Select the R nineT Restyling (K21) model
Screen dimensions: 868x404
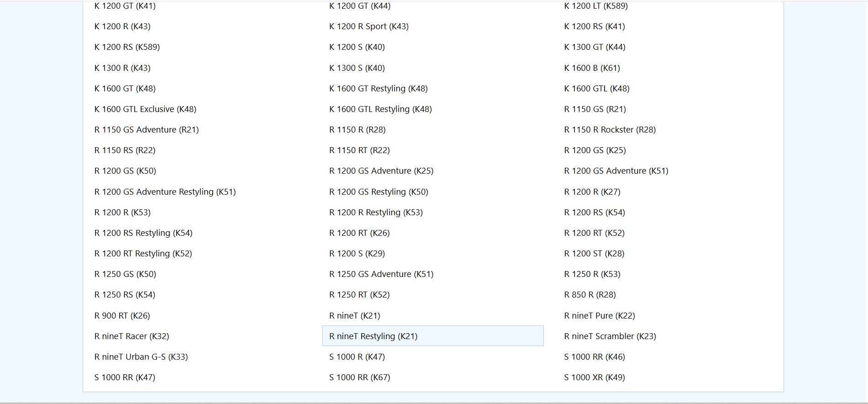click(373, 336)
